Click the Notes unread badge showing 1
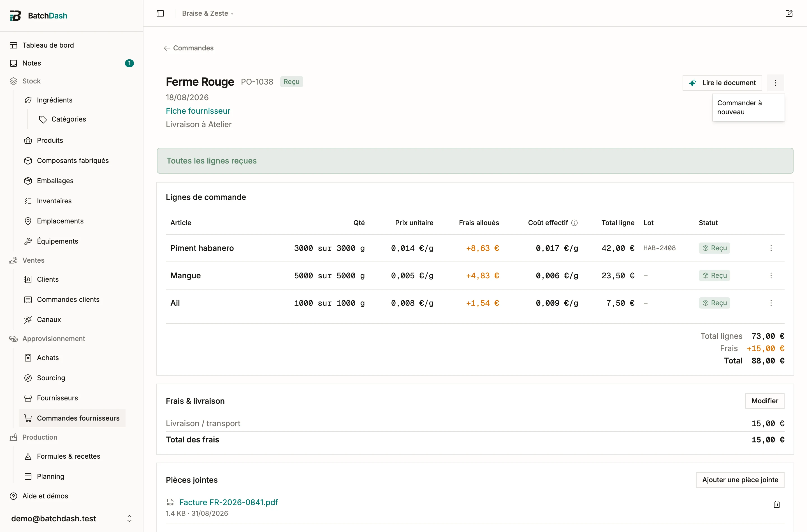This screenshot has width=807, height=532. (129, 63)
